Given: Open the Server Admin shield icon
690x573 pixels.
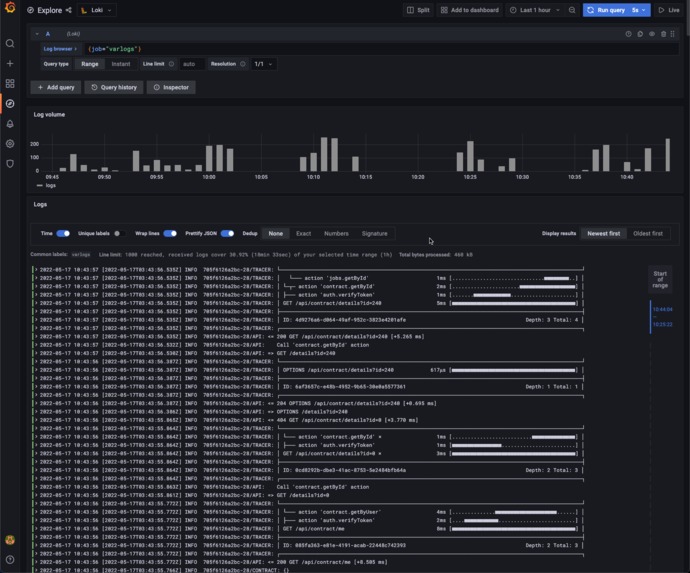Looking at the screenshot, I should pos(10,164).
